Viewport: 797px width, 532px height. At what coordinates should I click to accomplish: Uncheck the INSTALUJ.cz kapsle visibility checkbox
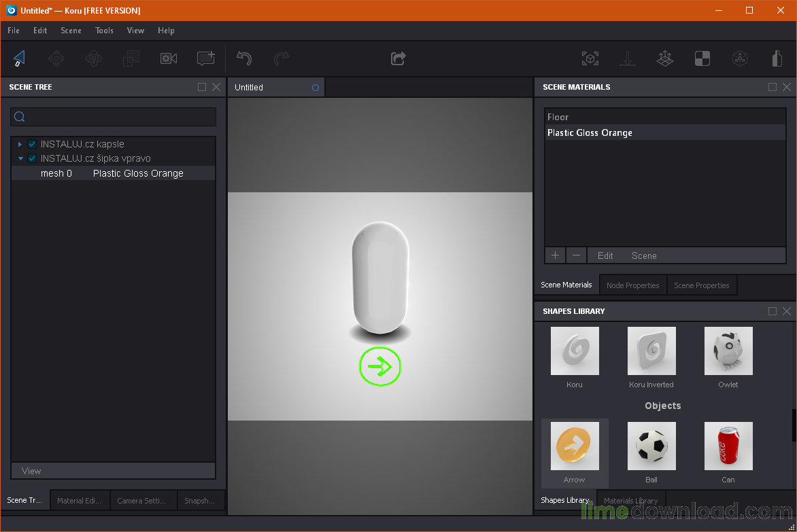tap(32, 144)
